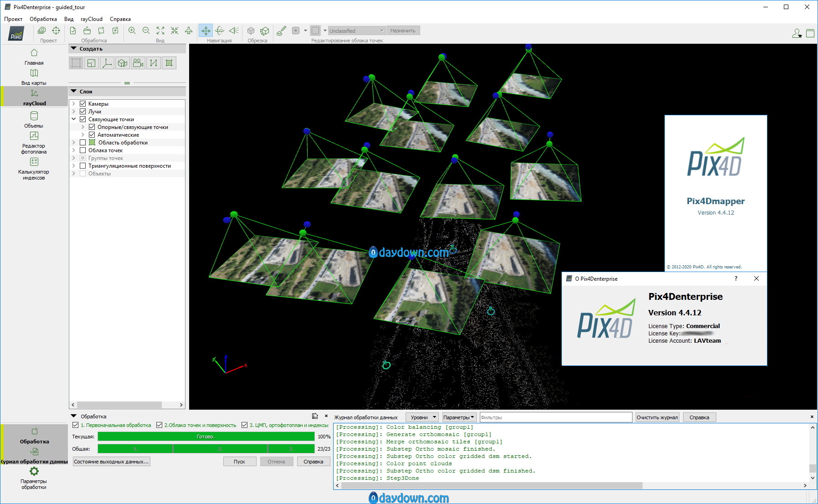Expand the Облака точек tree node
818x504 pixels.
click(x=74, y=150)
